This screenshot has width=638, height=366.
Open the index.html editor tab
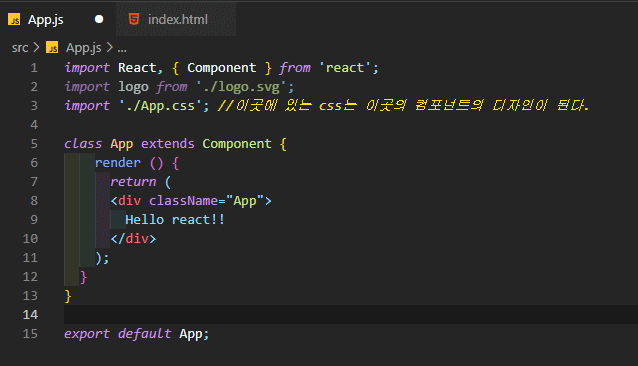click(x=176, y=20)
